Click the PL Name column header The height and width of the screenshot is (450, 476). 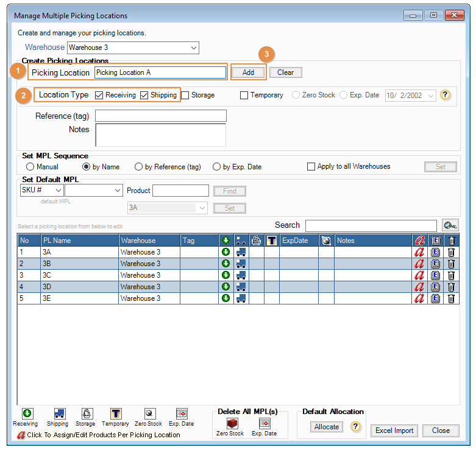coord(79,241)
